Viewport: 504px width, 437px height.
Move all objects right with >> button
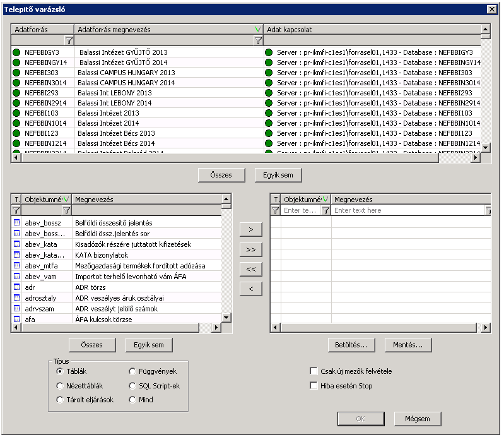250,249
